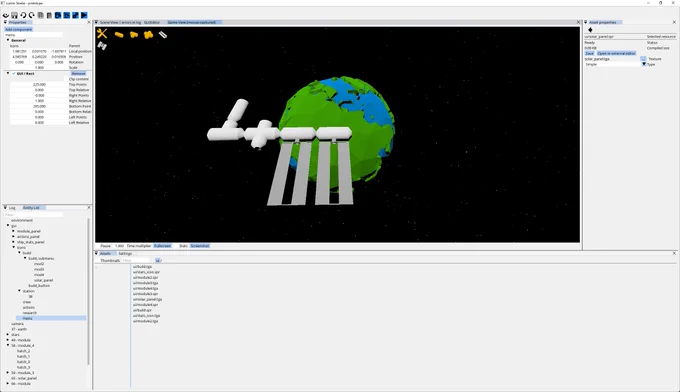This screenshot has width=680, height=392.
Task: Open the Type dropdown showing Simple
Action: 615,64
